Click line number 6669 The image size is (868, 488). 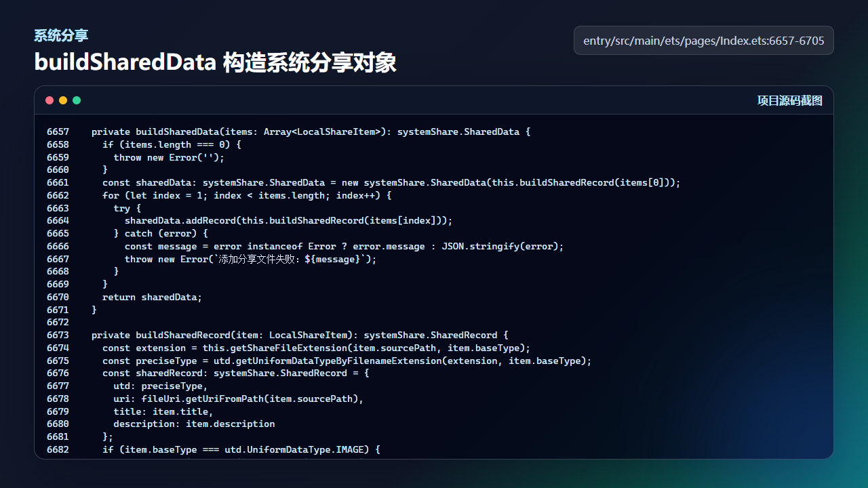pos(58,285)
